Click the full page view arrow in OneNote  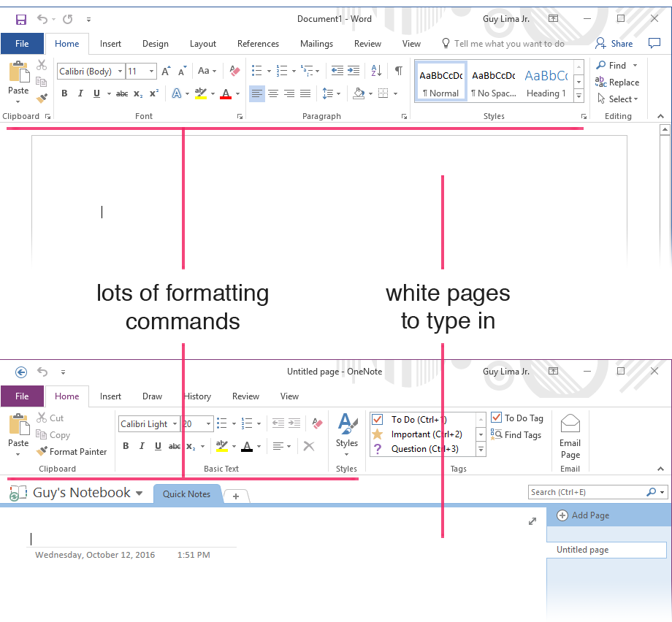pyautogui.click(x=532, y=521)
